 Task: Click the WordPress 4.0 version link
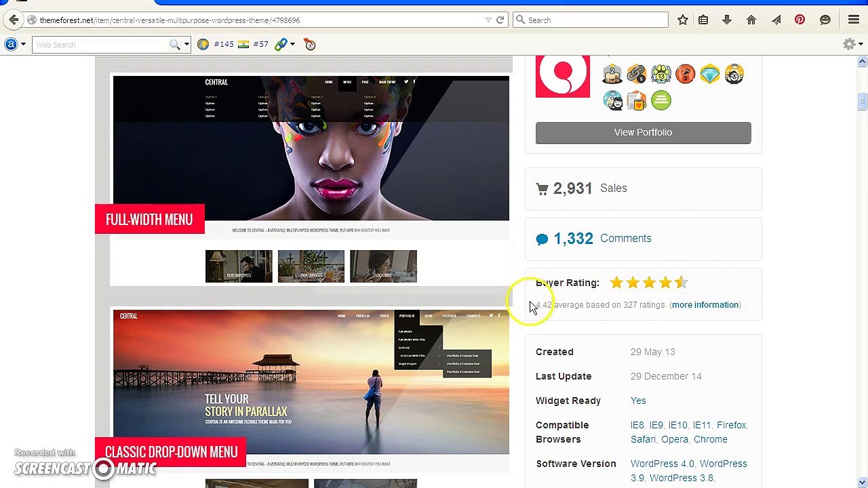(663, 464)
